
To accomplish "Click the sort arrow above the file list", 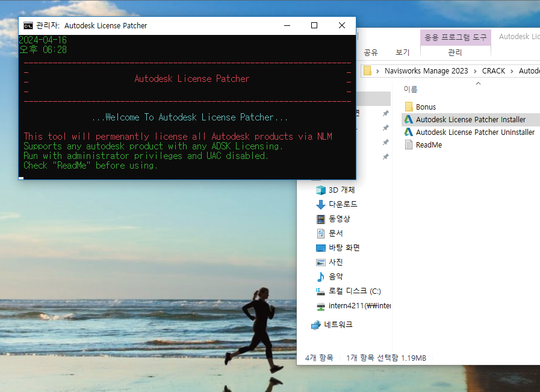I will tap(478, 83).
